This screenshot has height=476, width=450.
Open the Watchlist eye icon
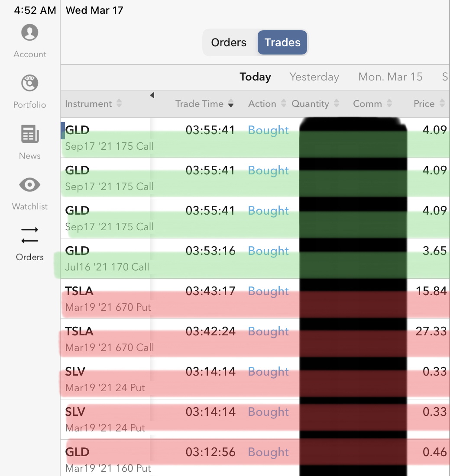click(x=29, y=185)
